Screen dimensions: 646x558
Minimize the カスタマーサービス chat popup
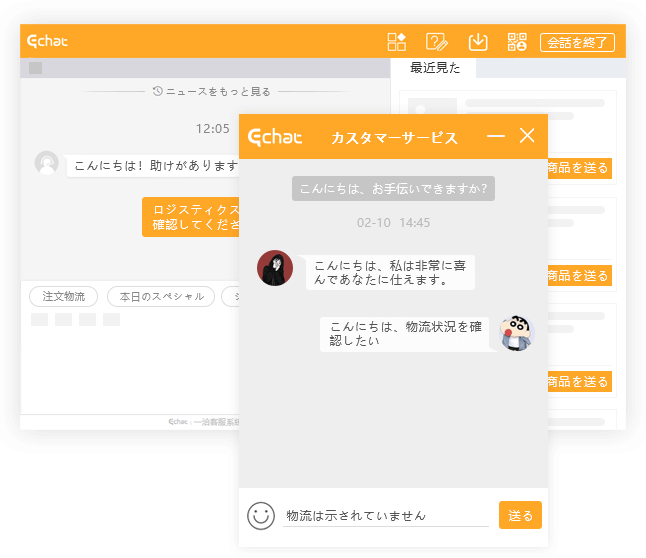pyautogui.click(x=496, y=136)
